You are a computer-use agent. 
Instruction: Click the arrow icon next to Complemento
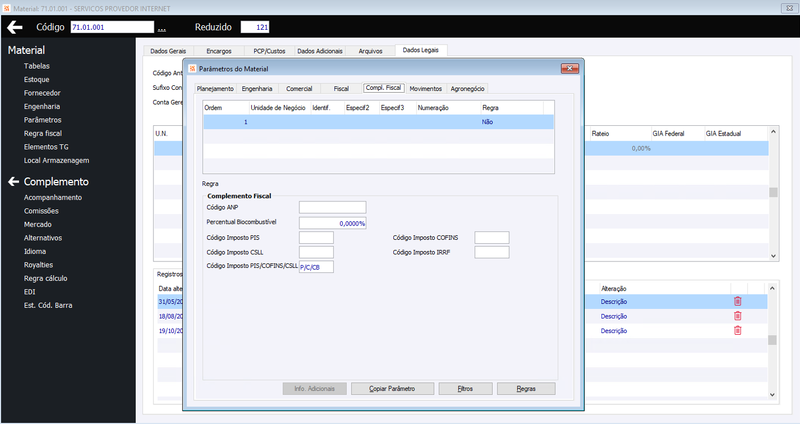click(x=13, y=181)
